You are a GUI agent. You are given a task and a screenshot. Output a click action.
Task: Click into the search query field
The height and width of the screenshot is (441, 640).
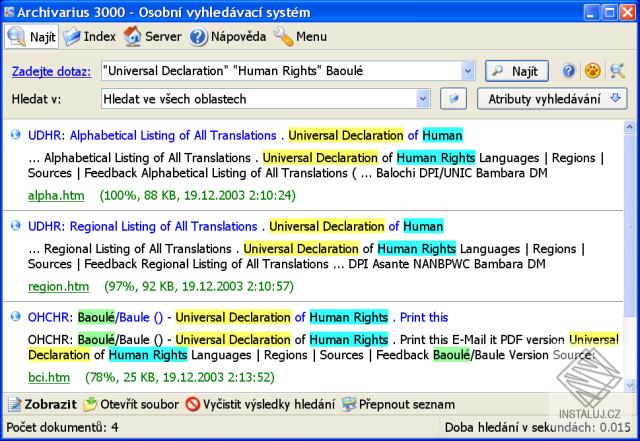(282, 71)
